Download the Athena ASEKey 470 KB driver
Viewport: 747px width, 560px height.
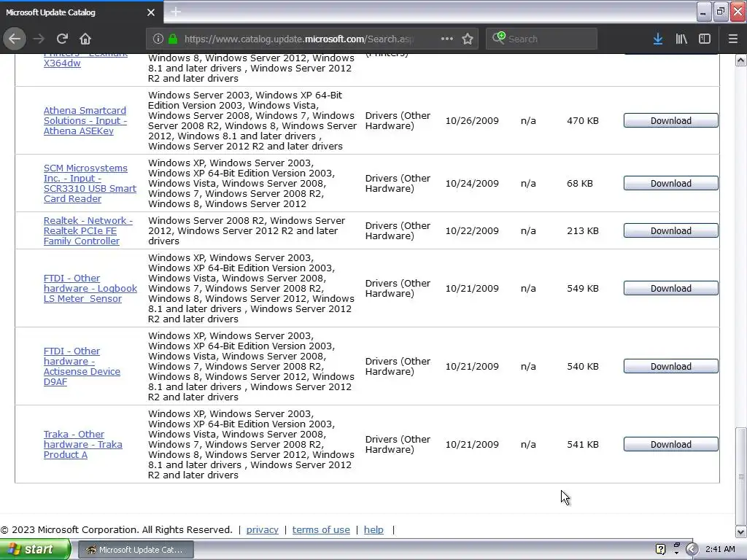coord(671,120)
